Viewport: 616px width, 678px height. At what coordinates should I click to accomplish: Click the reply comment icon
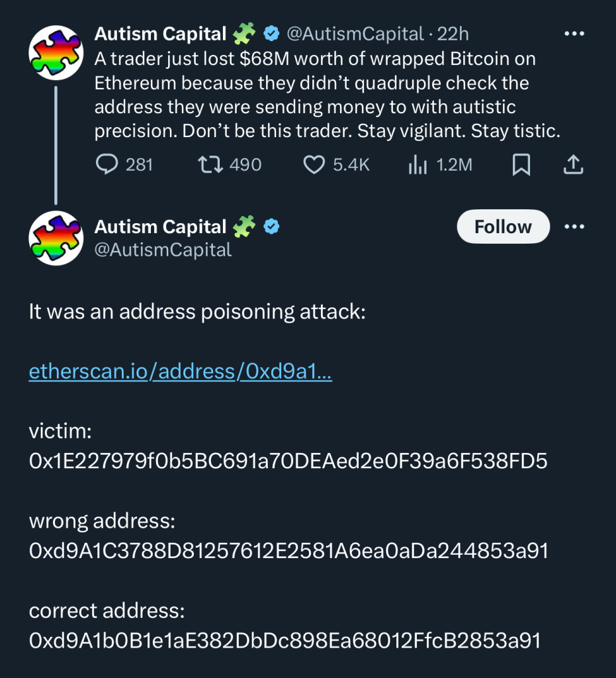(107, 165)
